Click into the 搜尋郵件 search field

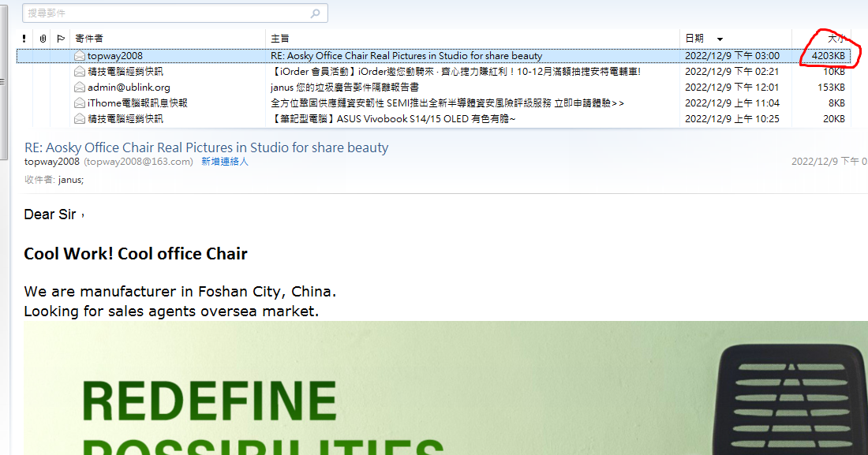click(x=166, y=13)
